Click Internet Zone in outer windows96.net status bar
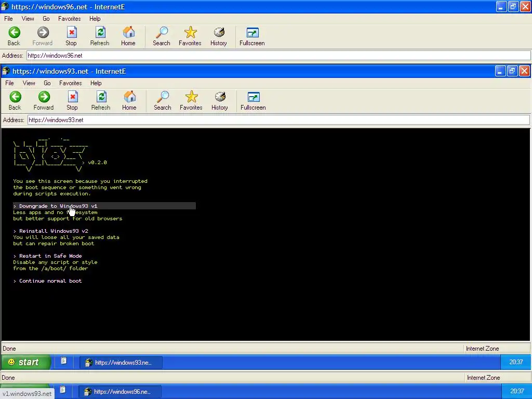 [x=483, y=378]
